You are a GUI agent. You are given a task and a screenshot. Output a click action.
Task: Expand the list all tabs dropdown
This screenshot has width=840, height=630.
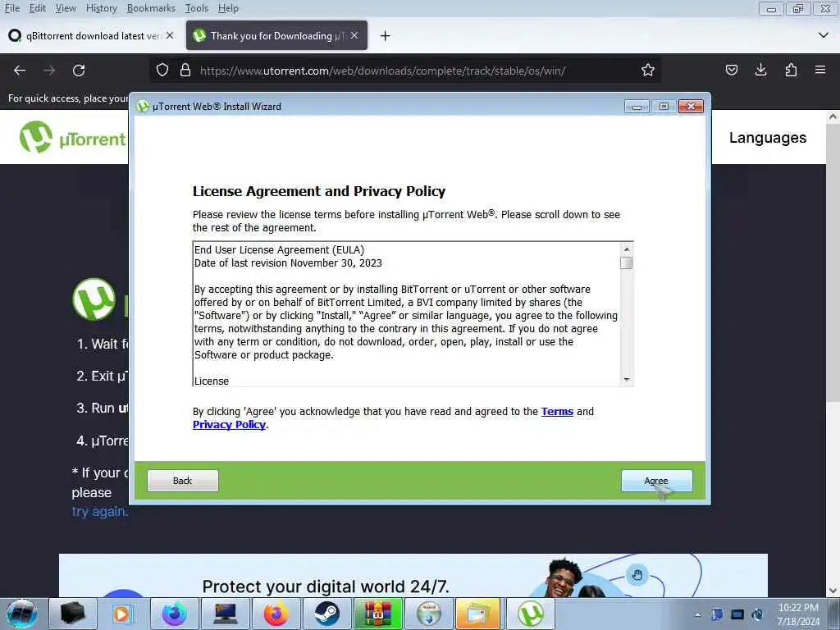824,35
